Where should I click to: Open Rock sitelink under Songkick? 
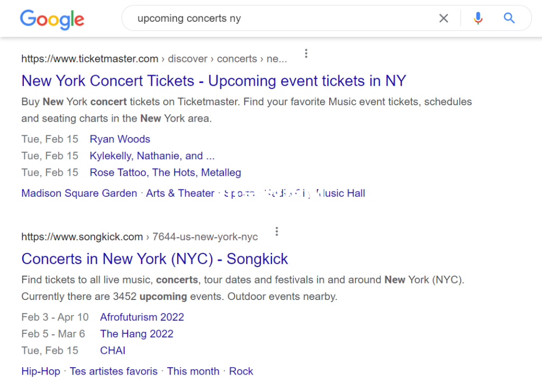(x=241, y=371)
